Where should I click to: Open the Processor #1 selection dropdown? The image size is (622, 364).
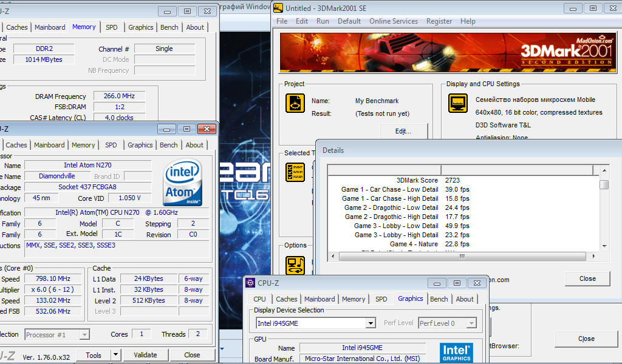tap(84, 335)
